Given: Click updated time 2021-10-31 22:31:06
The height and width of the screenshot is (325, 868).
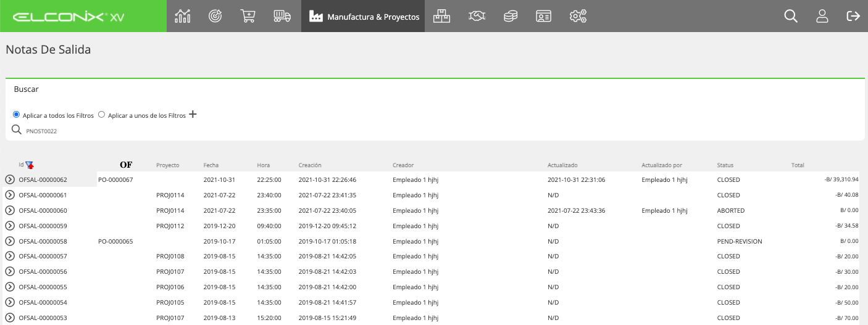Looking at the screenshot, I should tap(577, 179).
